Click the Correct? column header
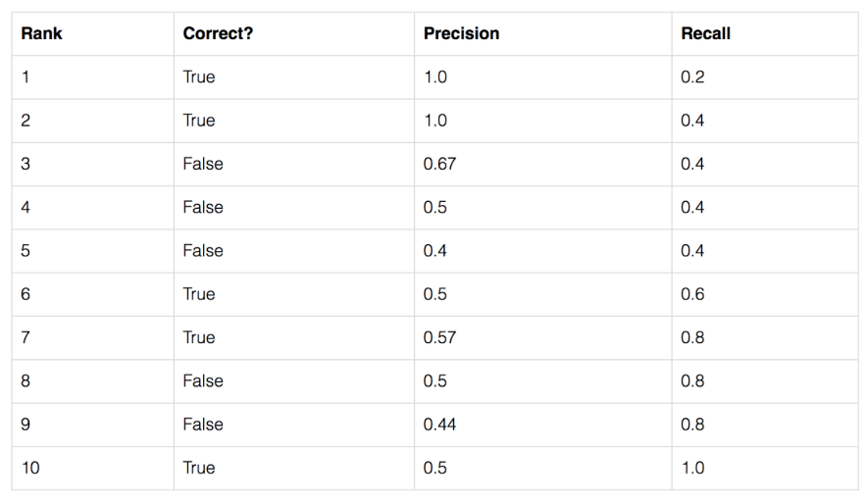The height and width of the screenshot is (503, 868). tap(220, 33)
